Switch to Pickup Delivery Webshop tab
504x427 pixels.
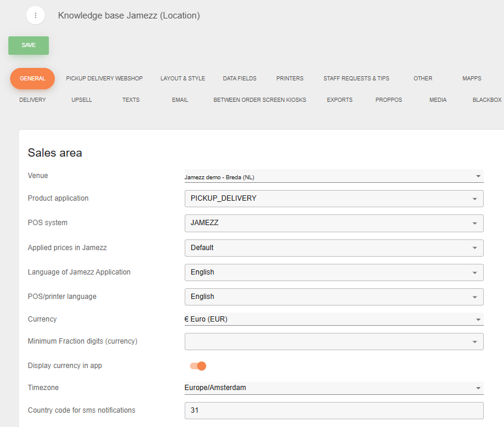click(x=104, y=79)
